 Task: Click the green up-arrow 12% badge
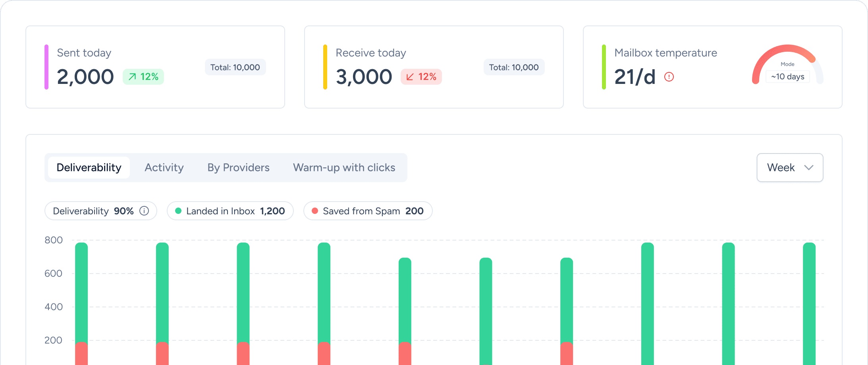pos(143,77)
